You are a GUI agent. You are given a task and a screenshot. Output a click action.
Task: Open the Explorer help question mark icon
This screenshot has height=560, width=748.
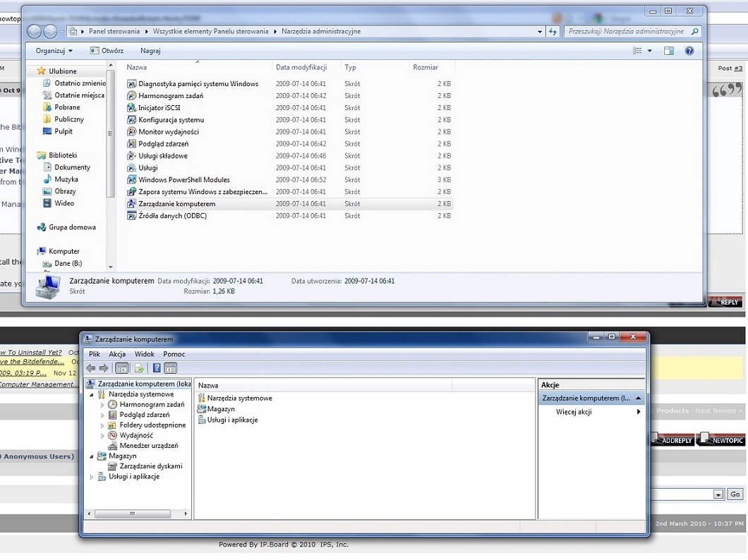[689, 51]
